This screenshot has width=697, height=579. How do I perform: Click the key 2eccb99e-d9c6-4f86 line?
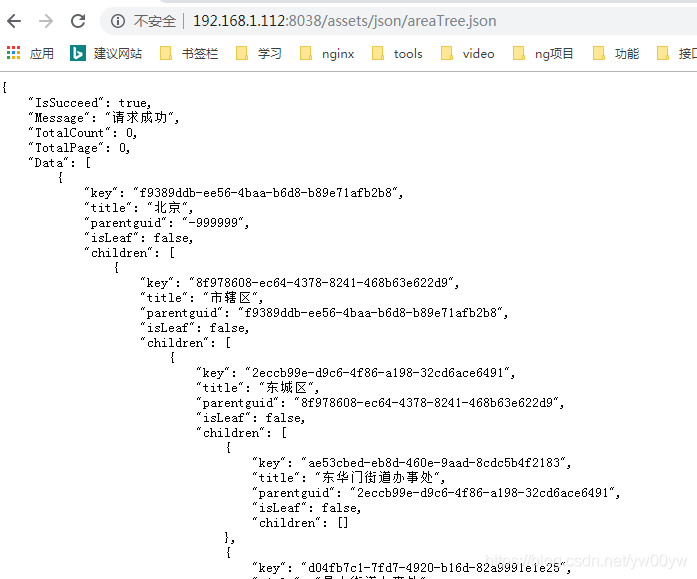pos(356,372)
